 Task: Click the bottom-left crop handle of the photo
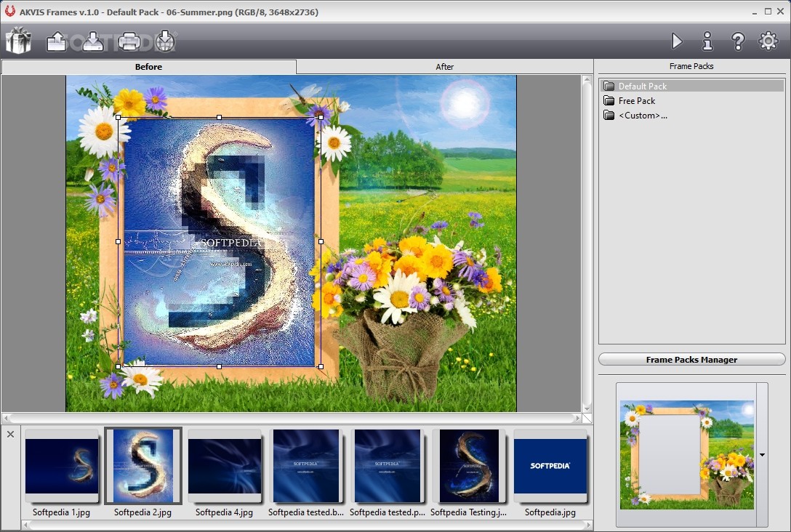pos(119,366)
